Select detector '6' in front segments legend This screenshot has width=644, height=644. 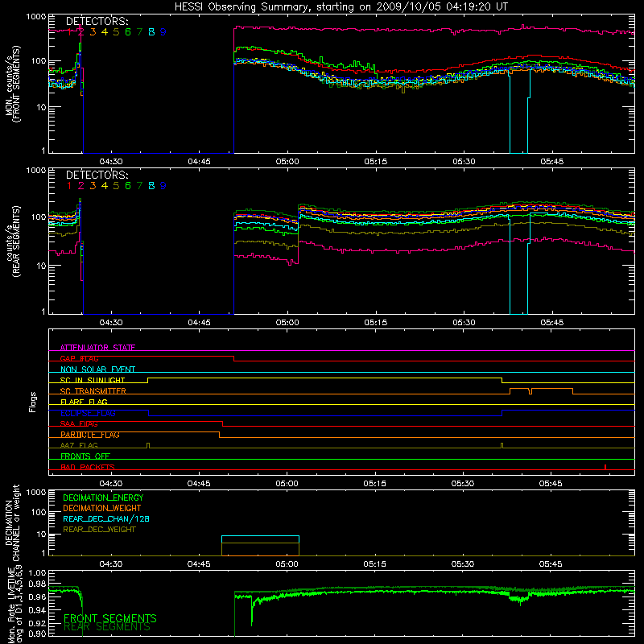point(128,32)
